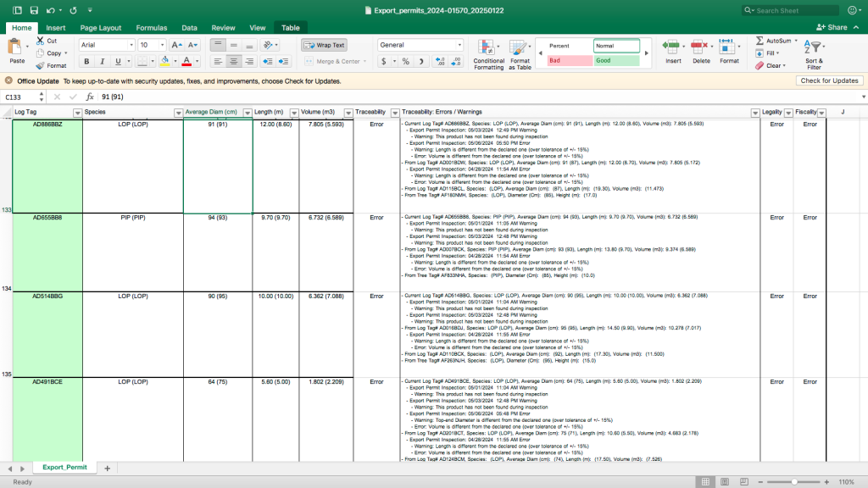Click the Cut scissors icon
This screenshot has height=488, width=868.
pyautogui.click(x=40, y=41)
